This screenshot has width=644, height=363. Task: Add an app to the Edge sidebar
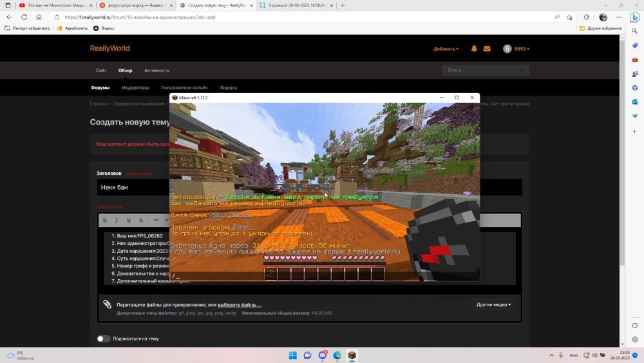pyautogui.click(x=635, y=131)
